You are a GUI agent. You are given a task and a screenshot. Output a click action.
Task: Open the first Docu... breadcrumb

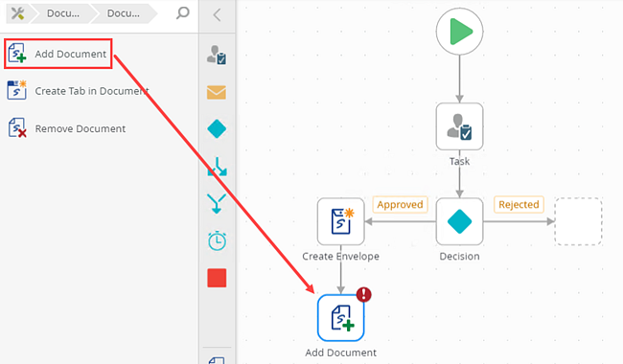tap(62, 13)
